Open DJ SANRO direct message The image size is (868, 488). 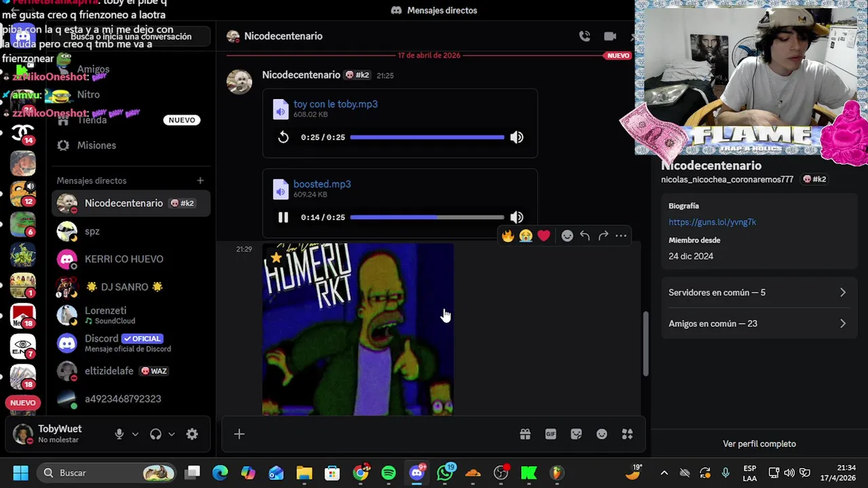[131, 287]
